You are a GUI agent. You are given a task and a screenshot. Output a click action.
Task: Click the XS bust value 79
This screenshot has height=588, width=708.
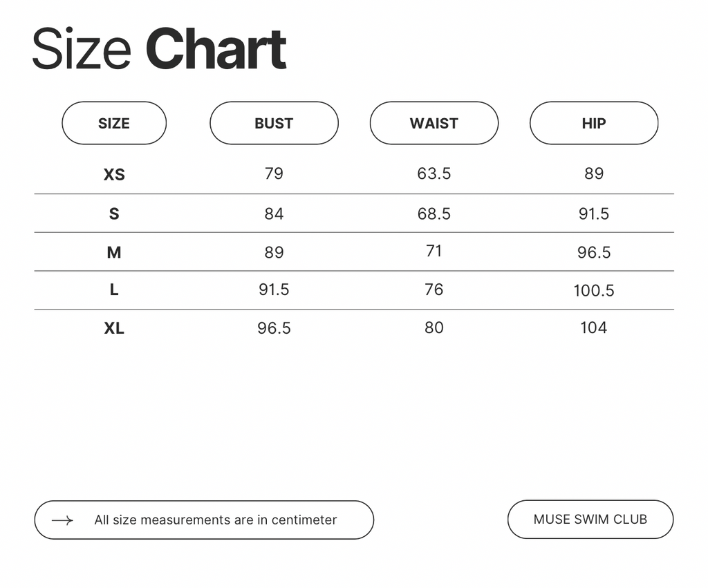[x=274, y=173]
